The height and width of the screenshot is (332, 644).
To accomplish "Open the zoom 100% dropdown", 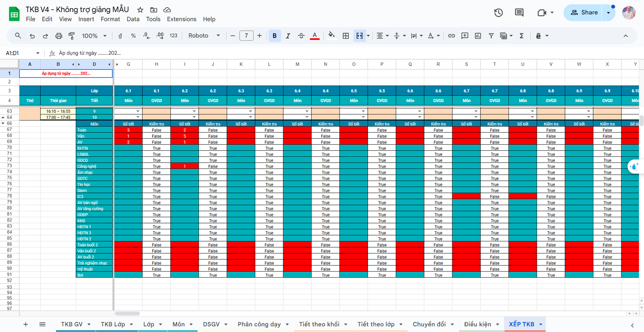I will [x=94, y=36].
